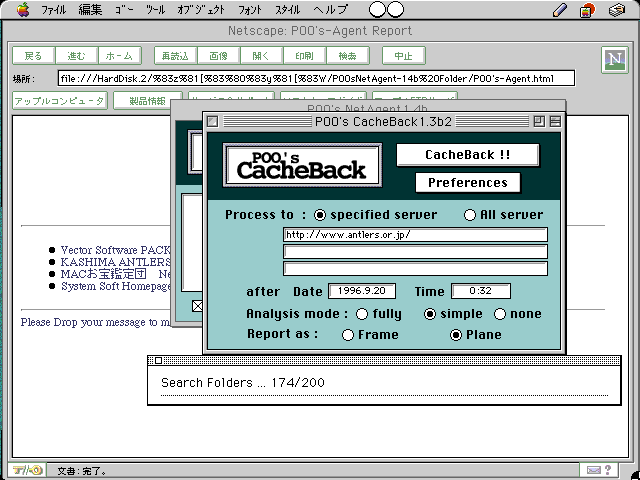Click the zoom box of CacheBack window

click(538, 122)
